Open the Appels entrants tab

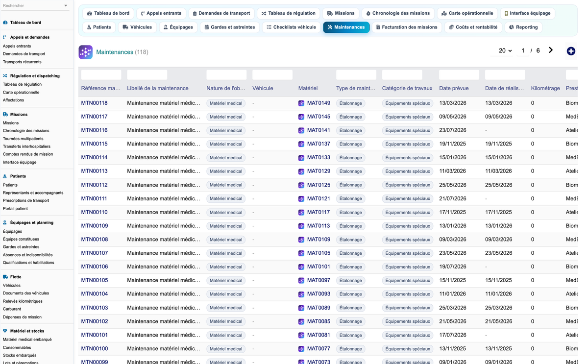[161, 13]
